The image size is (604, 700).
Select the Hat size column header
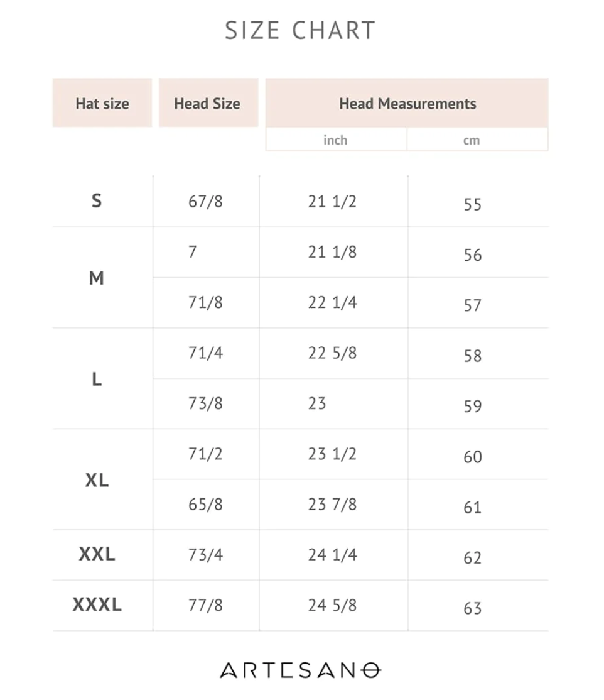102,103
